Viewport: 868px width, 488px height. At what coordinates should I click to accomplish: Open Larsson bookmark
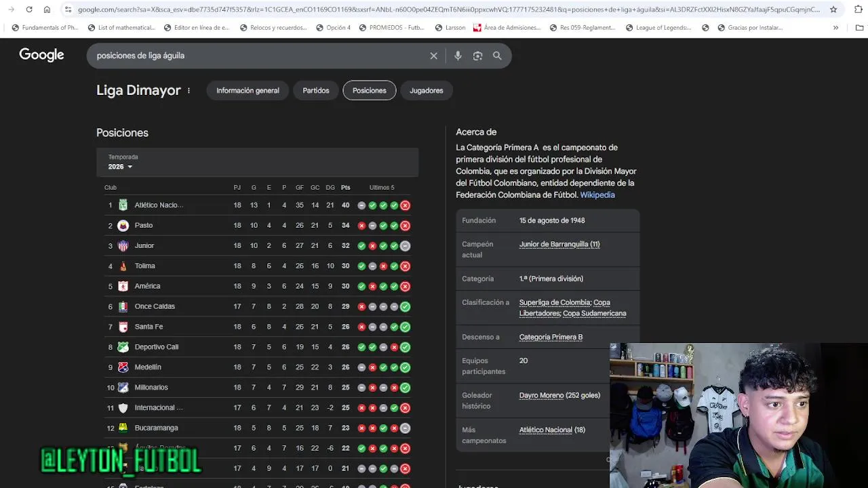click(450, 28)
